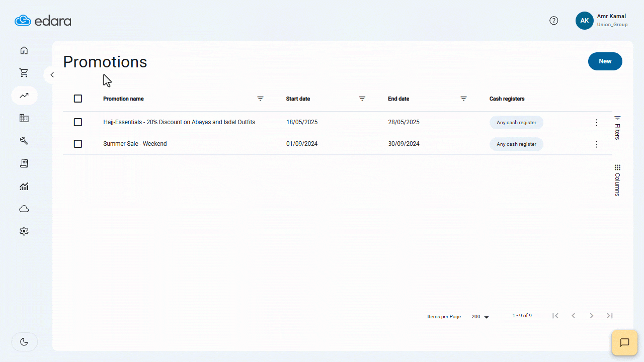Check the Summer Sale - Weekend row

(78, 144)
